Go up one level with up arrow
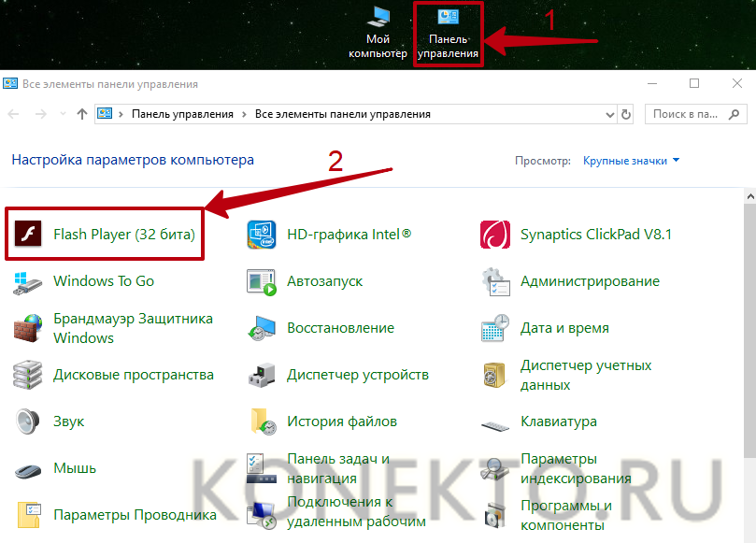This screenshot has width=756, height=543. (x=82, y=114)
